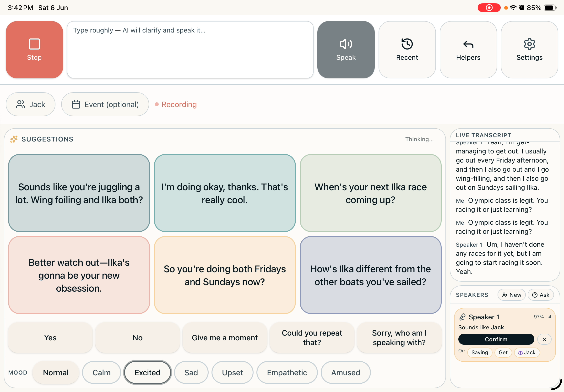The width and height of the screenshot is (564, 392).
Task: Set mood to Calm
Action: pos(101,373)
